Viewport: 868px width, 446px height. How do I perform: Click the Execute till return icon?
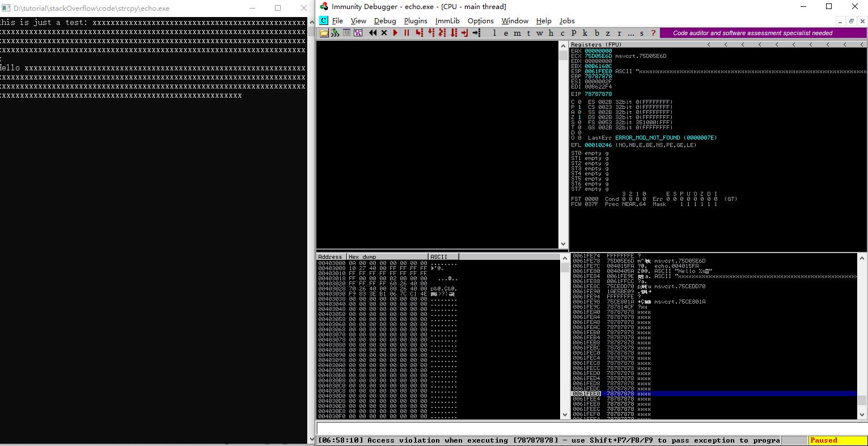[465, 33]
